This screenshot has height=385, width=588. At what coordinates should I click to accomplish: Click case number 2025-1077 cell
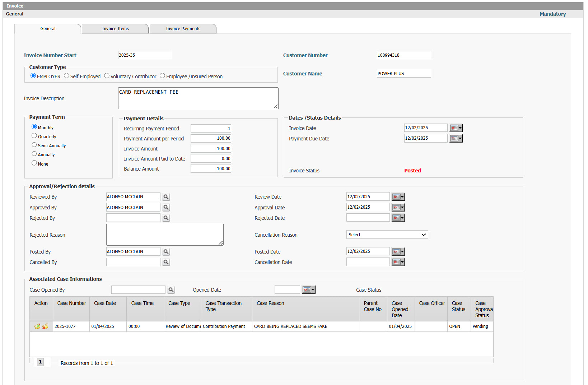pos(71,326)
